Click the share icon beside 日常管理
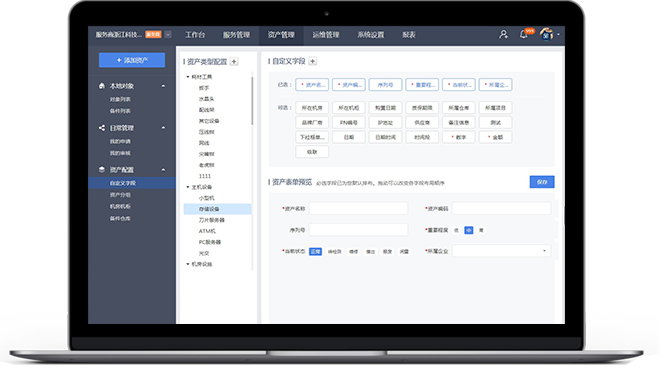The height and width of the screenshot is (373, 659). [102, 128]
